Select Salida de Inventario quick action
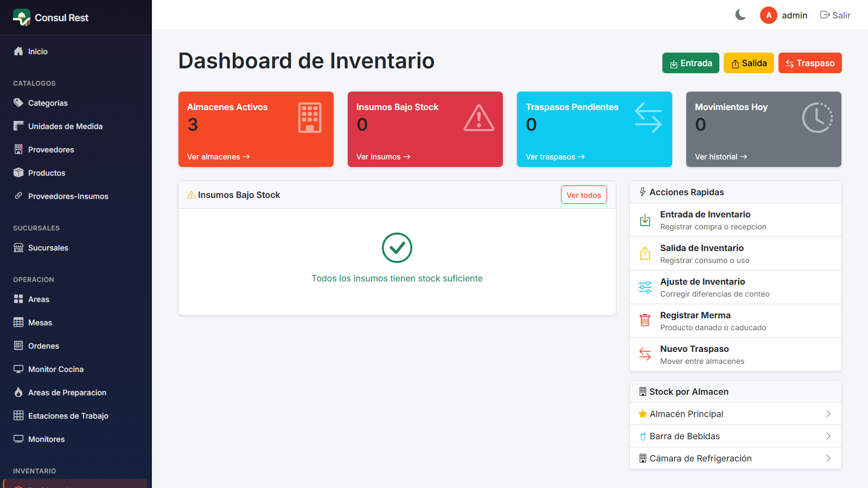 [736, 254]
